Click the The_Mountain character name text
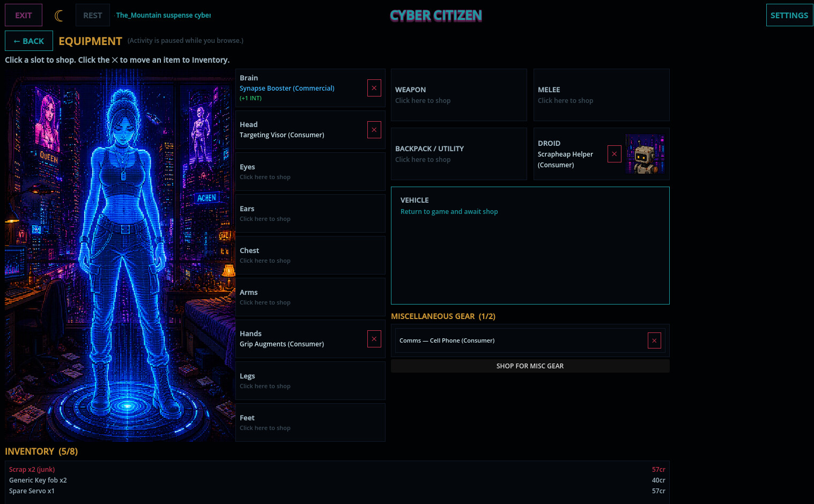This screenshot has width=814, height=504. 164,16
